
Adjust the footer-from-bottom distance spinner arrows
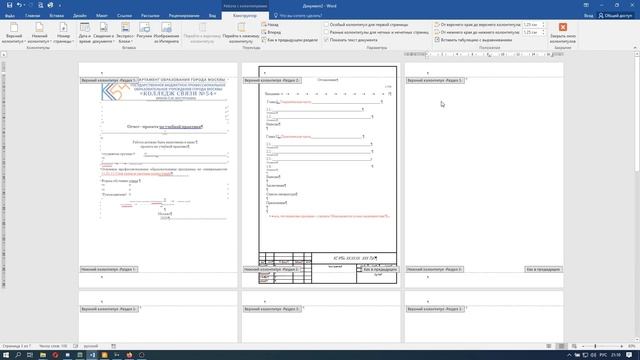coord(543,32)
